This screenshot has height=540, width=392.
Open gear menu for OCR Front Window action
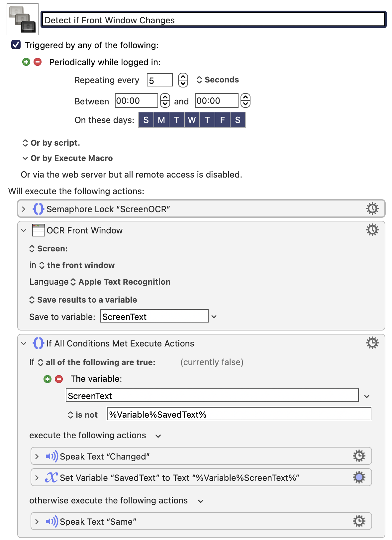click(x=372, y=230)
